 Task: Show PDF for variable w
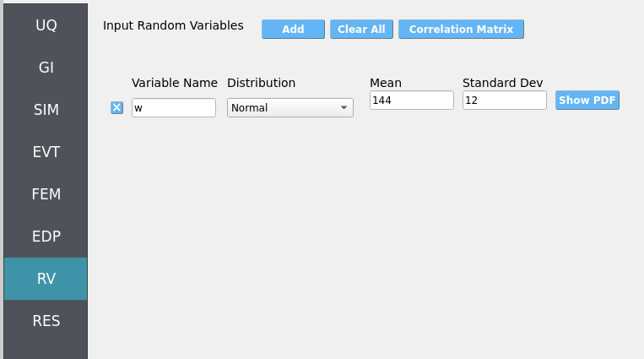pos(587,101)
